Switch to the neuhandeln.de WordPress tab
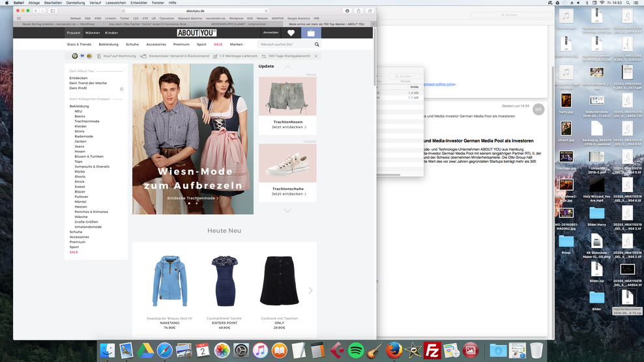The height and width of the screenshot is (362, 644). pyautogui.click(x=58, y=24)
